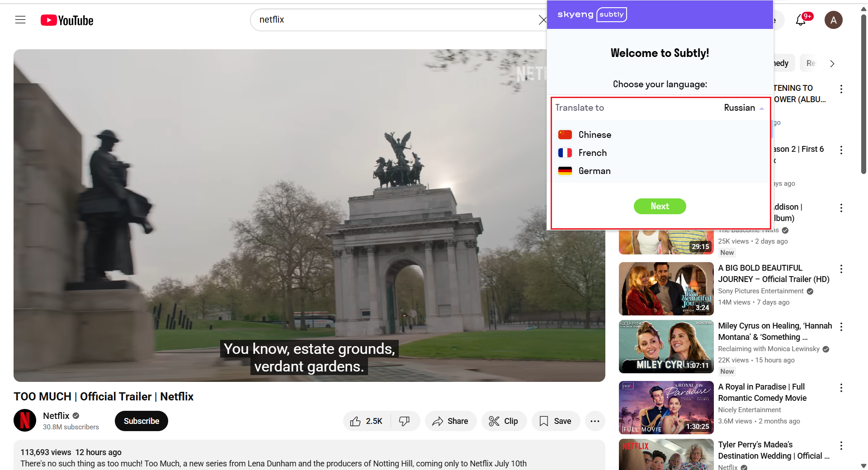Image resolution: width=868 pixels, height=470 pixels.
Task: Click the green Next button in Subtly
Action: (660, 206)
